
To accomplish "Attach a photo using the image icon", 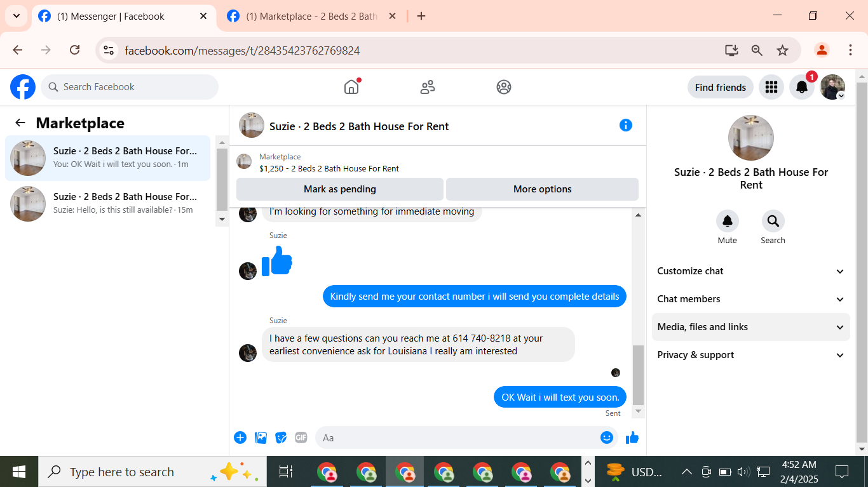I will click(261, 437).
